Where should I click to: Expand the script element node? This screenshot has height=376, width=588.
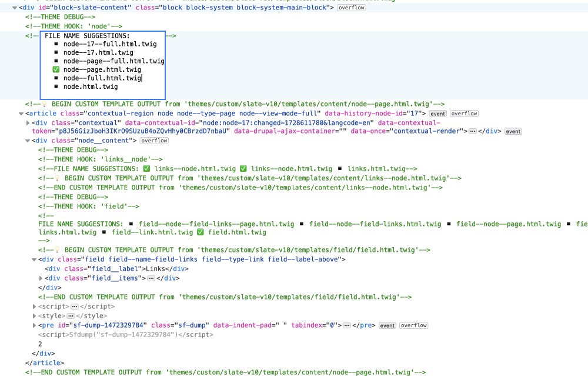(x=34, y=307)
